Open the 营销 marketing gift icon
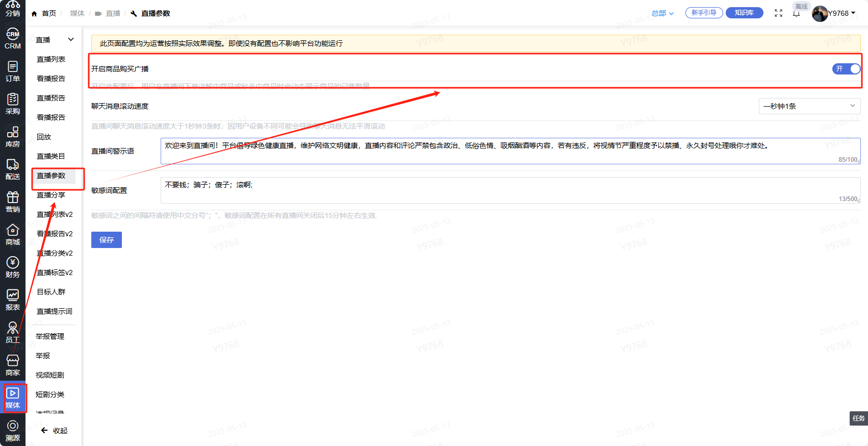 [13, 203]
